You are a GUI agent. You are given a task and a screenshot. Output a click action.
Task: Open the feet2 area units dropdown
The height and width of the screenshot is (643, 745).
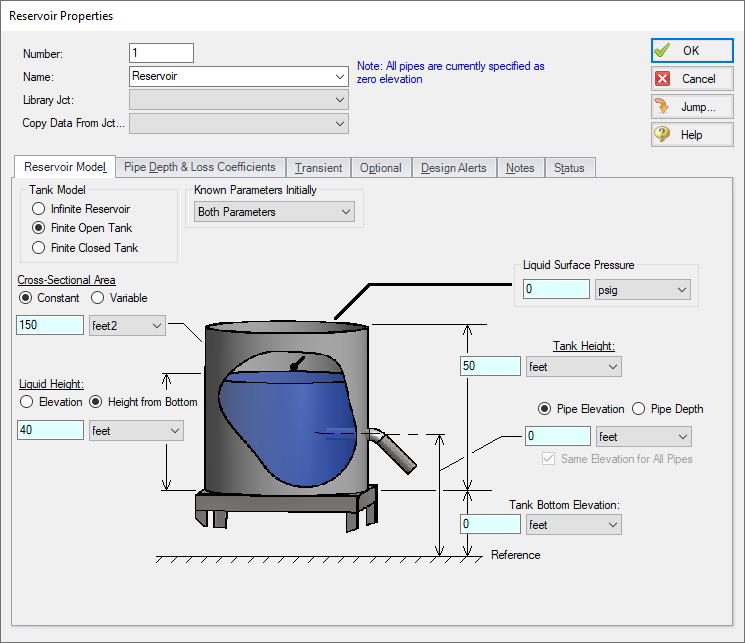click(127, 325)
